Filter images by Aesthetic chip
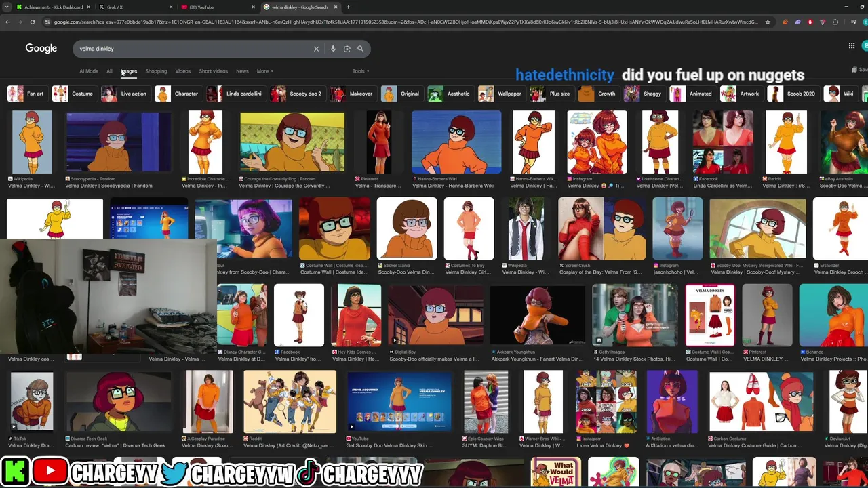 [x=450, y=94]
